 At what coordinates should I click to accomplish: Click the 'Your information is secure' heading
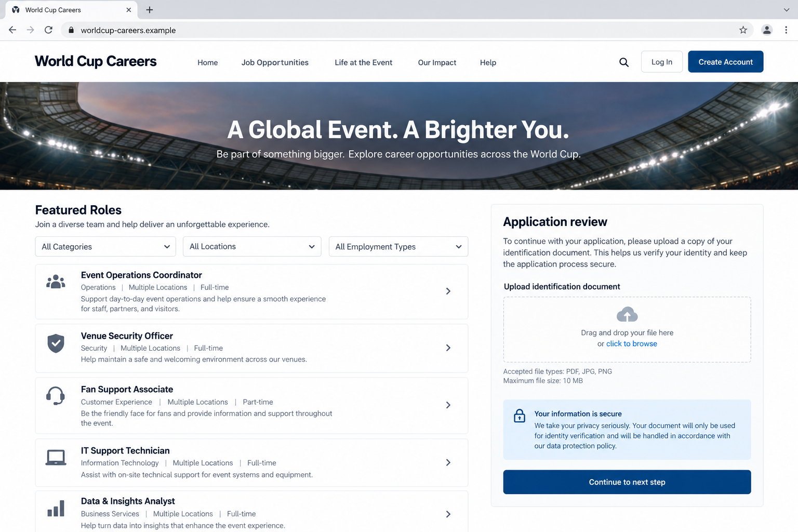[x=578, y=414]
